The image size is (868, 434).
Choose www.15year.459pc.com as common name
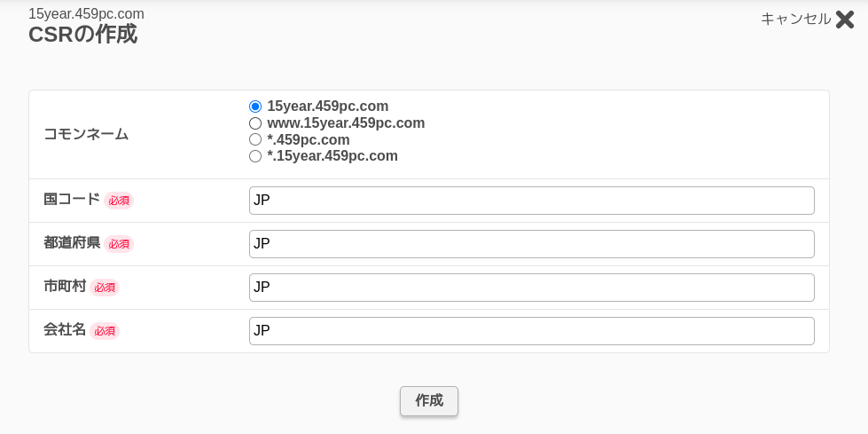pos(255,123)
